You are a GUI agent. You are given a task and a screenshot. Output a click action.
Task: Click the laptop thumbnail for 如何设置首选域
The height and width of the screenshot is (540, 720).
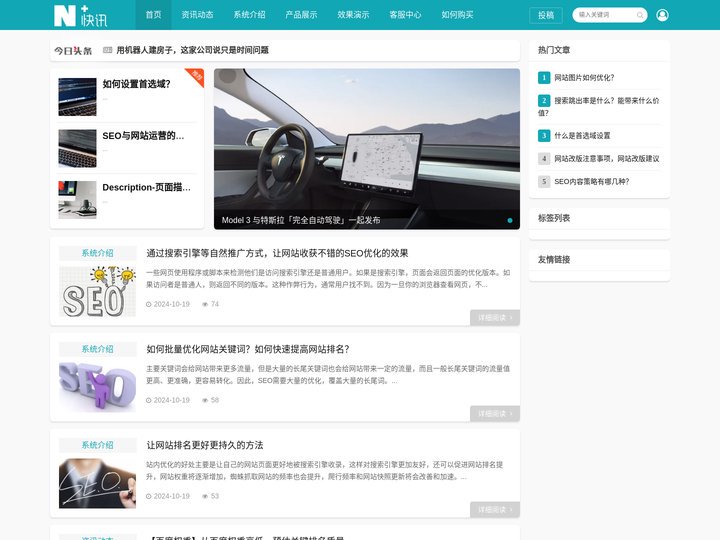(x=77, y=97)
